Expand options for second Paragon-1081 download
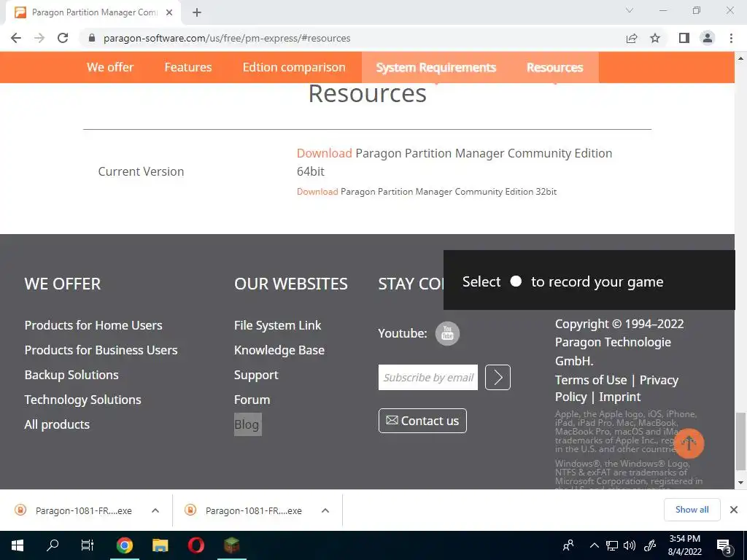The image size is (747, 560). point(325,510)
